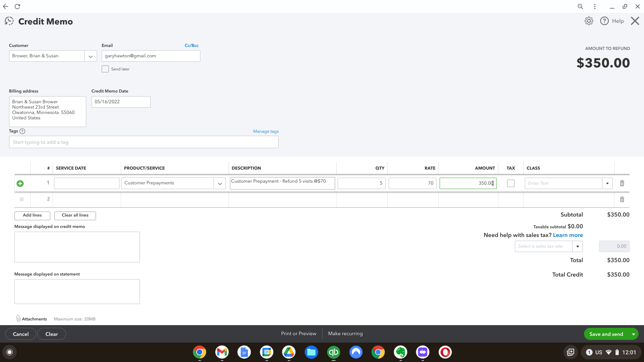
Task: Click the Rate field showing 70
Action: (412, 183)
